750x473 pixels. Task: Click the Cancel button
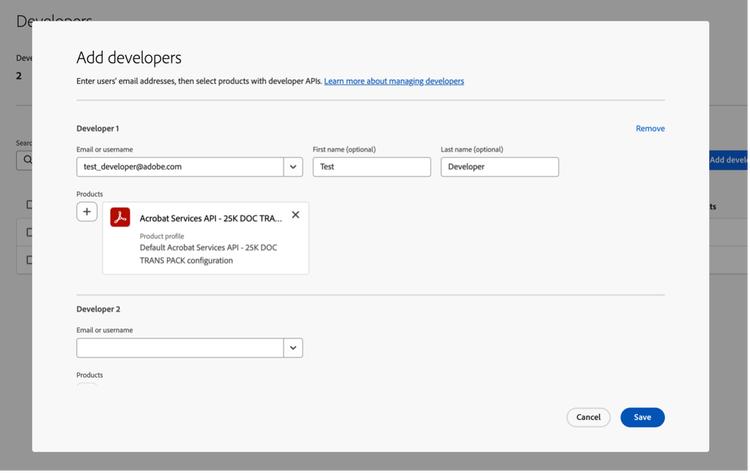589,418
